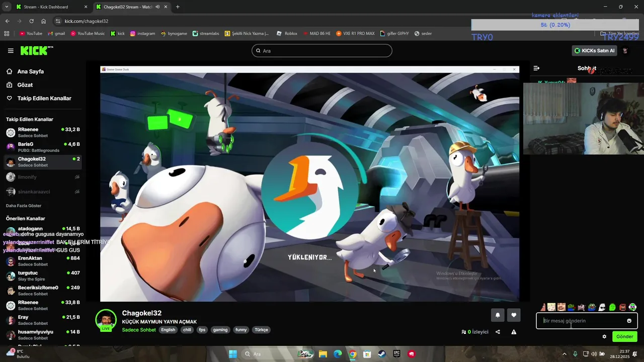This screenshot has height=362, width=644.
Task: Switch to Stream - Kick Dashboard tab
Action: [x=51, y=7]
